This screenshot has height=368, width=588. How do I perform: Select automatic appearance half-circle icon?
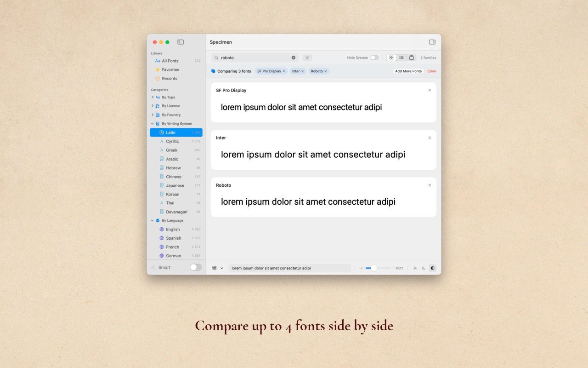tap(432, 268)
